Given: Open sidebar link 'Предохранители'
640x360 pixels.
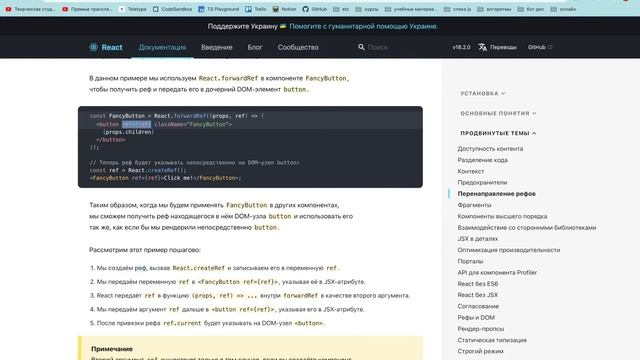Looking at the screenshot, I should 482,182.
